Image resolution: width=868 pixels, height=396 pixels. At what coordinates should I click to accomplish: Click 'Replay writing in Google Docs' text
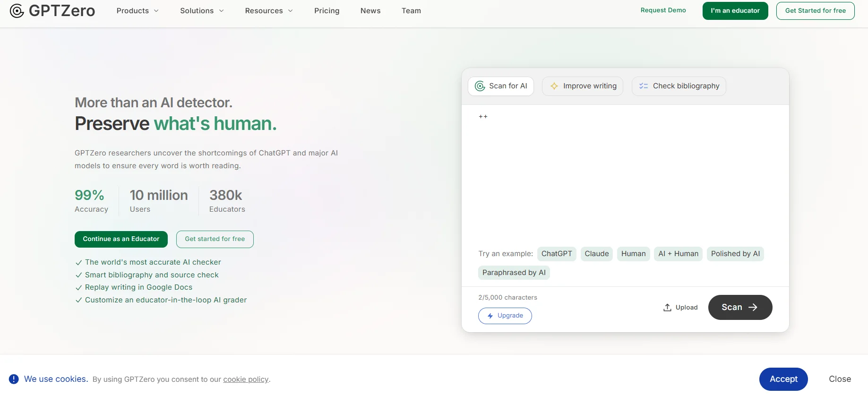138,287
